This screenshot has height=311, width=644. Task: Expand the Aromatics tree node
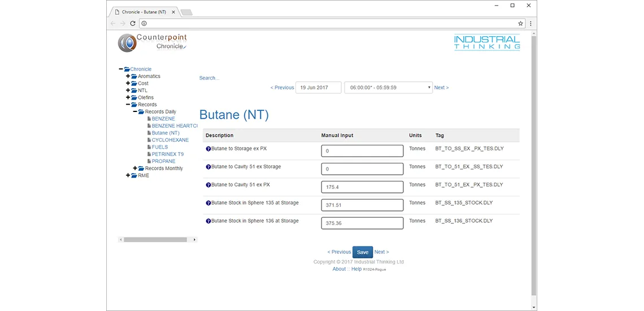pyautogui.click(x=128, y=76)
